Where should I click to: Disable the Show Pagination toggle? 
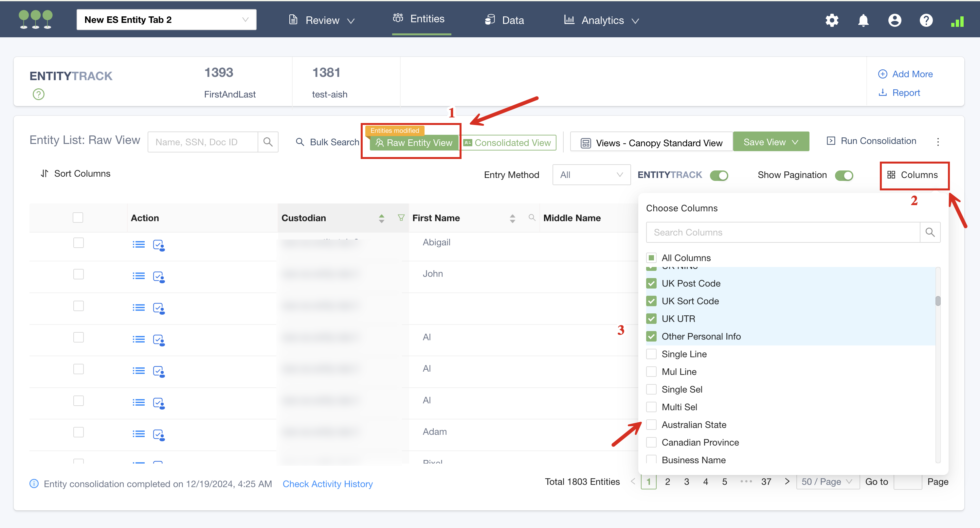point(844,175)
